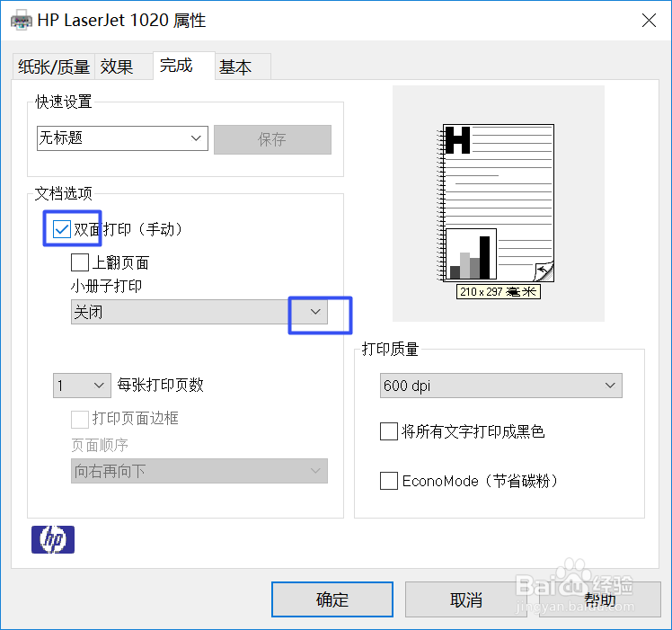Switch to the 纸张/质量 tab
The height and width of the screenshot is (630, 672).
click(54, 67)
